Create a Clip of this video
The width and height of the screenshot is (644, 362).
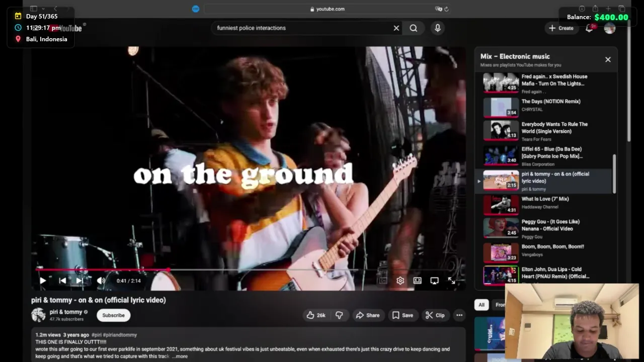(x=435, y=315)
